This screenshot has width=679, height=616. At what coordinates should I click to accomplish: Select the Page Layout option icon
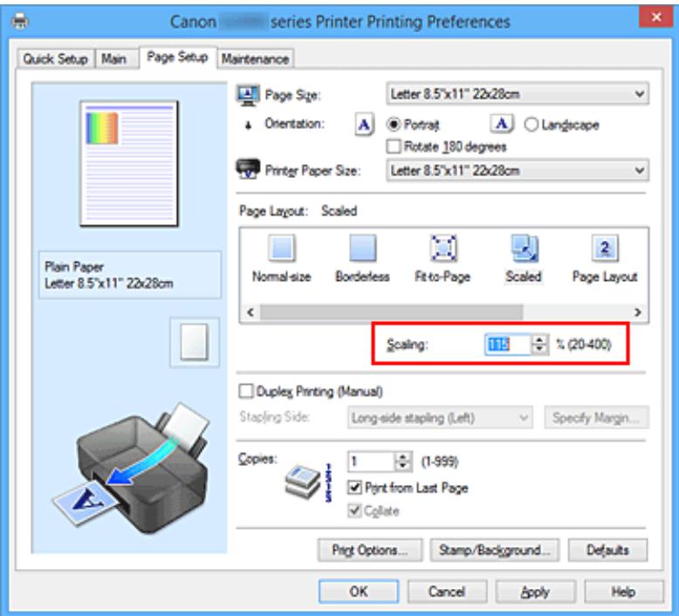(x=605, y=248)
